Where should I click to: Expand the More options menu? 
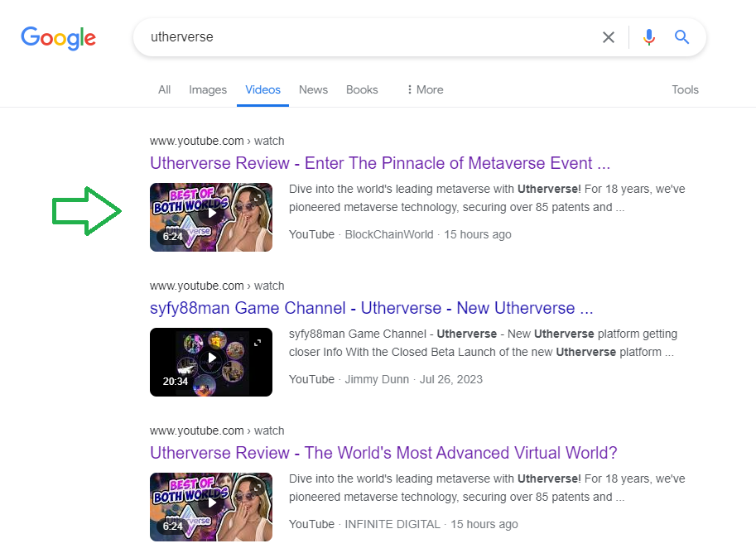tap(425, 89)
